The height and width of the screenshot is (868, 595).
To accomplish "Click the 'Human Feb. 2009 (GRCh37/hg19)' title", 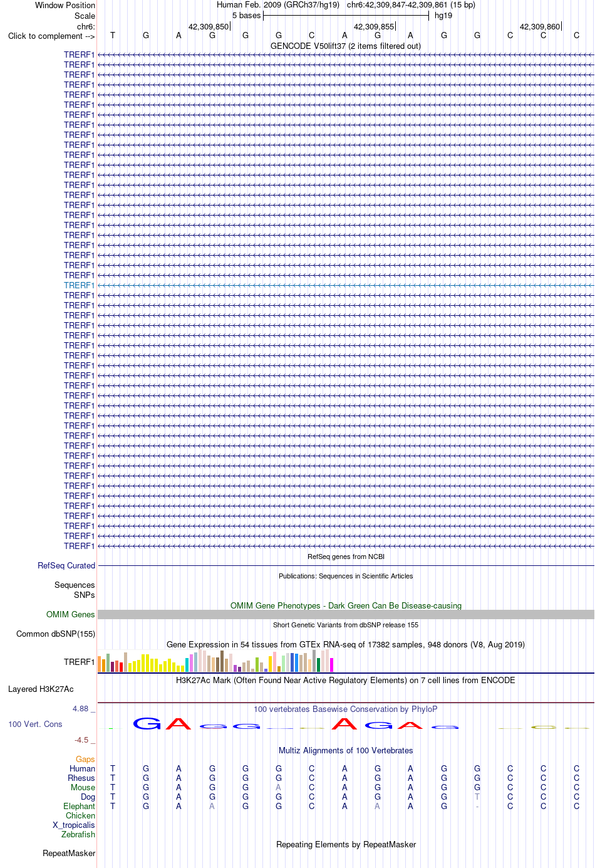I will coord(278,5).
